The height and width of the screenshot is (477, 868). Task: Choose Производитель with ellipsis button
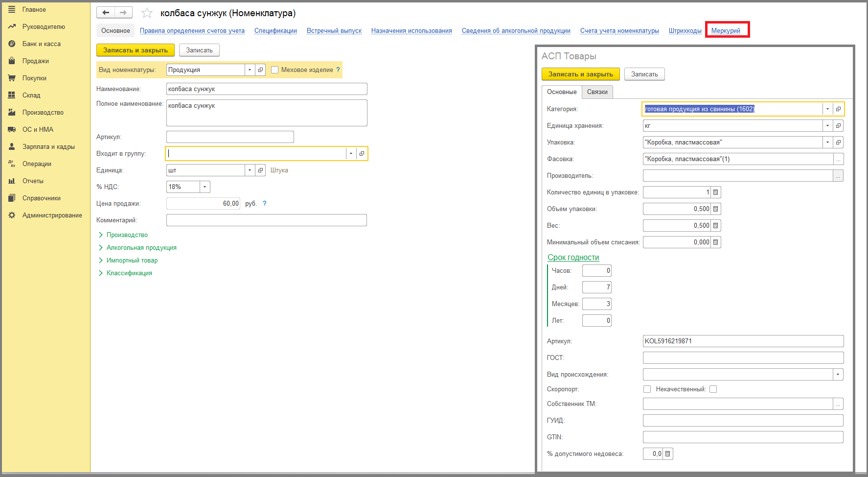tap(838, 176)
